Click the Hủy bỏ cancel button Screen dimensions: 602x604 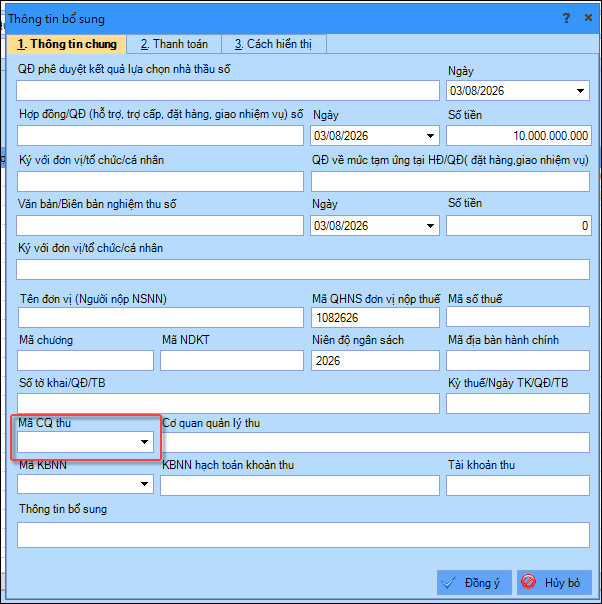[554, 582]
